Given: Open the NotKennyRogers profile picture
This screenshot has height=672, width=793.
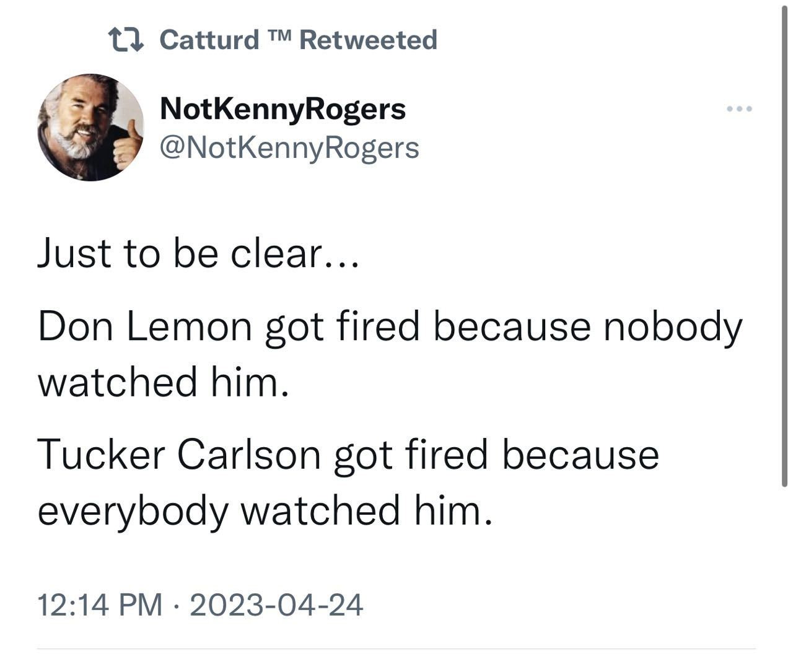Looking at the screenshot, I should (90, 128).
